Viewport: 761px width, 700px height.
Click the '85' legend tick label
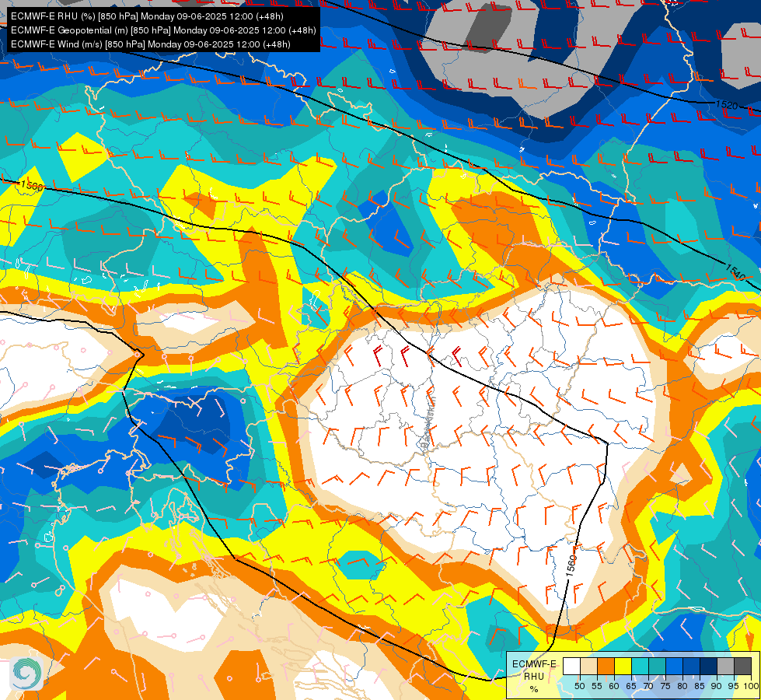(x=700, y=686)
